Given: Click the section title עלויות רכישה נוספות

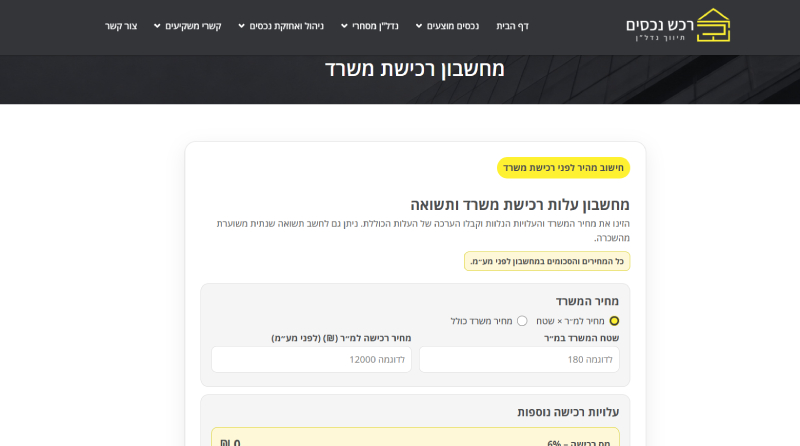Looking at the screenshot, I should [x=568, y=412].
